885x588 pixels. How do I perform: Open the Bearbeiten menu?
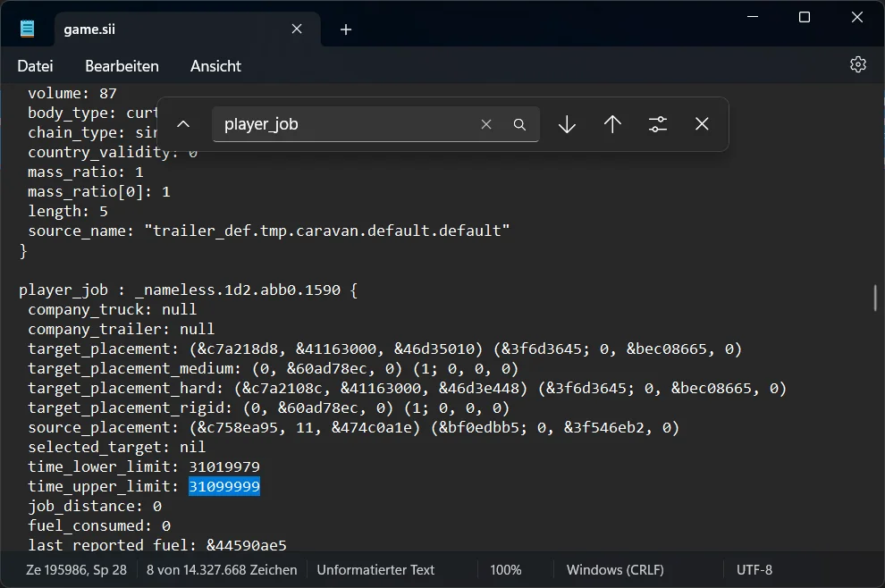point(122,66)
